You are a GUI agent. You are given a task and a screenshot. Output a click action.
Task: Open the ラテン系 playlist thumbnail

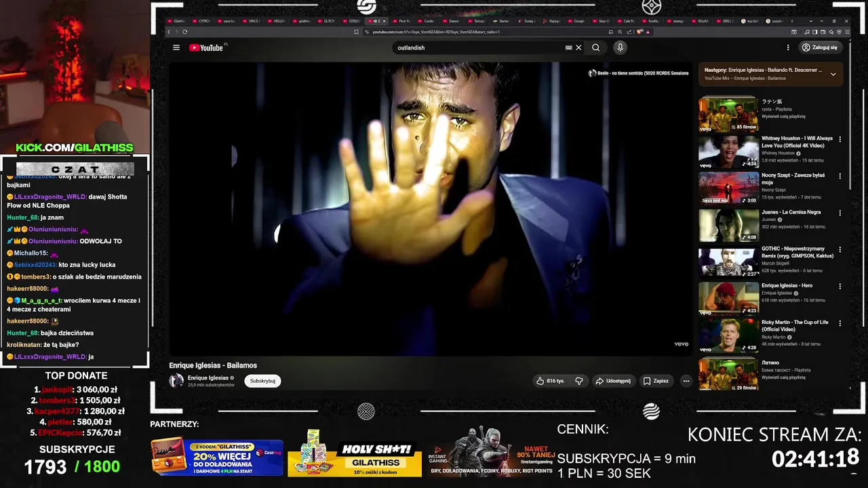click(x=728, y=115)
